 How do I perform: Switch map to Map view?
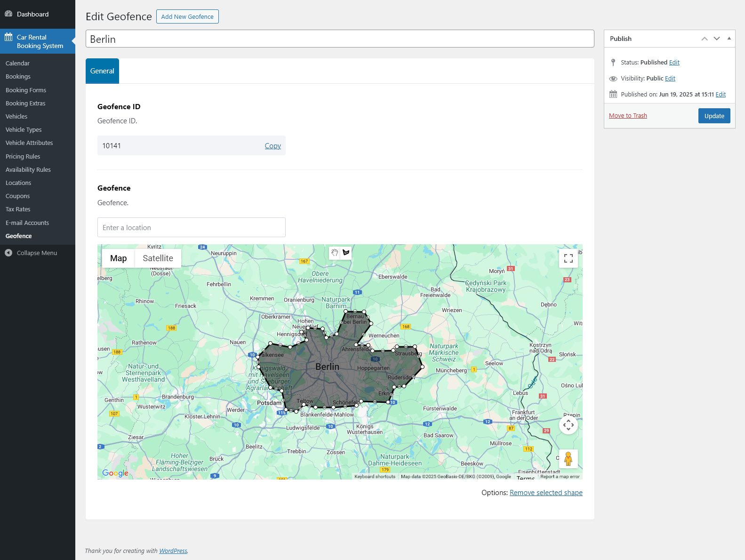pos(119,258)
